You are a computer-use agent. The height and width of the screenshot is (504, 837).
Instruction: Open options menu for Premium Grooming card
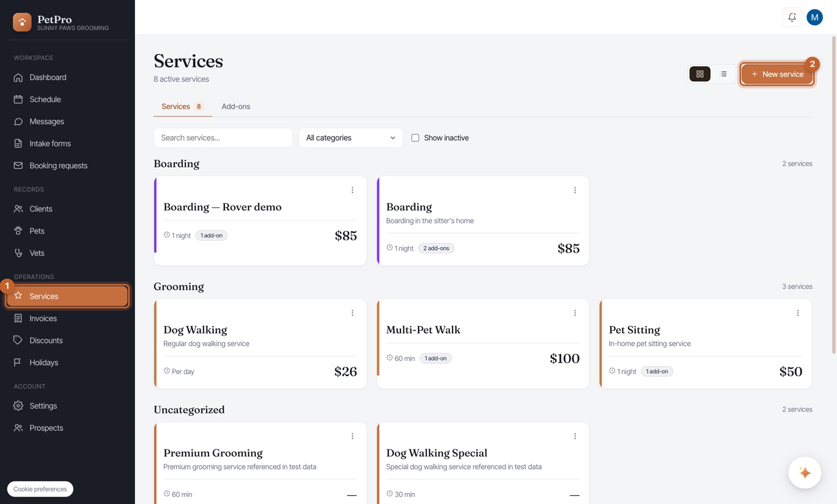[x=352, y=436]
